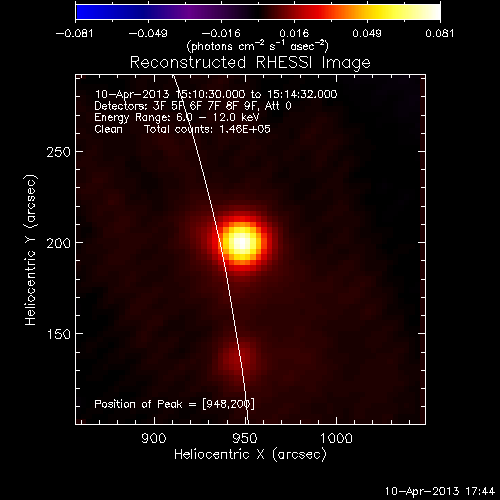Click the colorbar label '-0.016'
The image size is (500, 500).
(x=221, y=33)
